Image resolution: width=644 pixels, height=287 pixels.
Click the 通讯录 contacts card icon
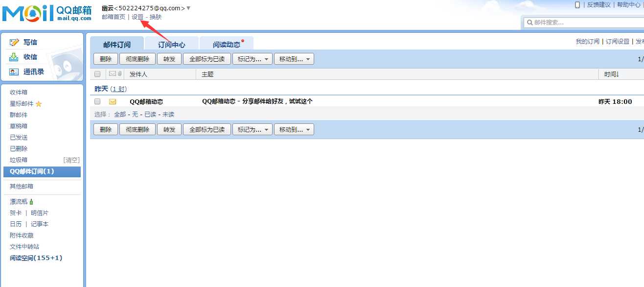[14, 72]
